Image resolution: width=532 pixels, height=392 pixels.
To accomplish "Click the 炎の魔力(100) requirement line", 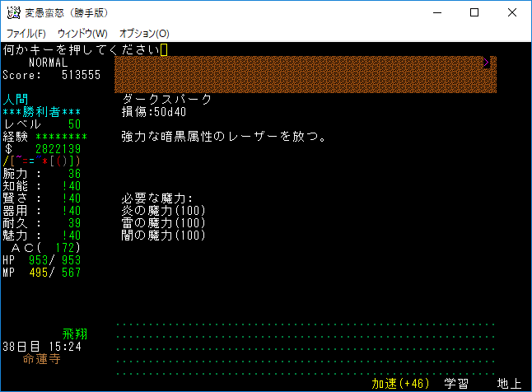I will pos(163,211).
